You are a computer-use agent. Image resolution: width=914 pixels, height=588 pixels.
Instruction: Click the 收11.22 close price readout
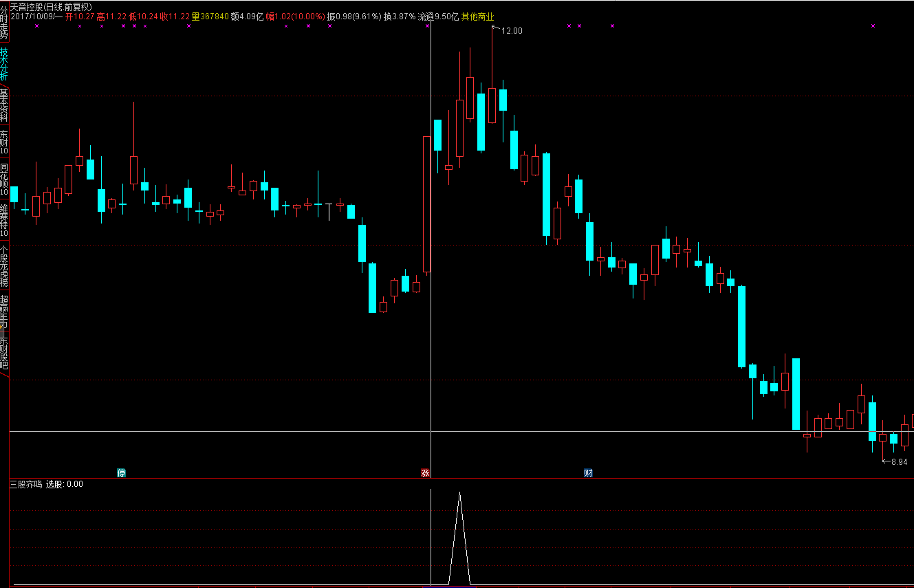pyautogui.click(x=175, y=16)
